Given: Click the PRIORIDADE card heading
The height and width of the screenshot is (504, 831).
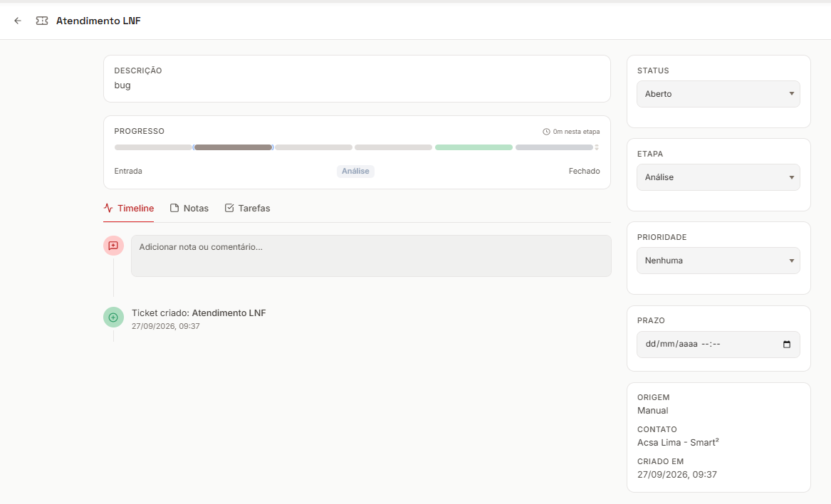Looking at the screenshot, I should point(662,237).
